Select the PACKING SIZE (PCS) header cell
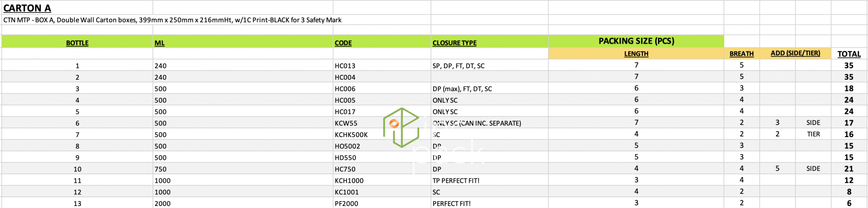Image resolution: width=868 pixels, height=208 pixels. coord(636,41)
